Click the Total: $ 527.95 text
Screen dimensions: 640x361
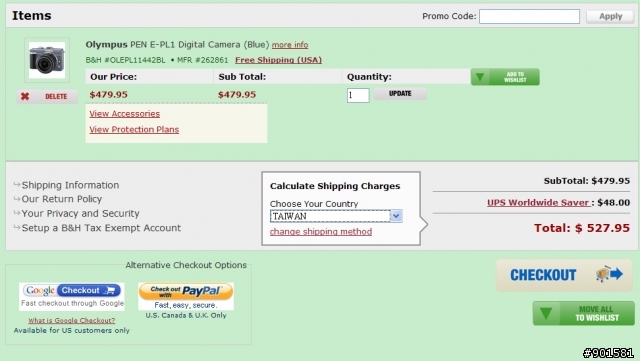[582, 228]
